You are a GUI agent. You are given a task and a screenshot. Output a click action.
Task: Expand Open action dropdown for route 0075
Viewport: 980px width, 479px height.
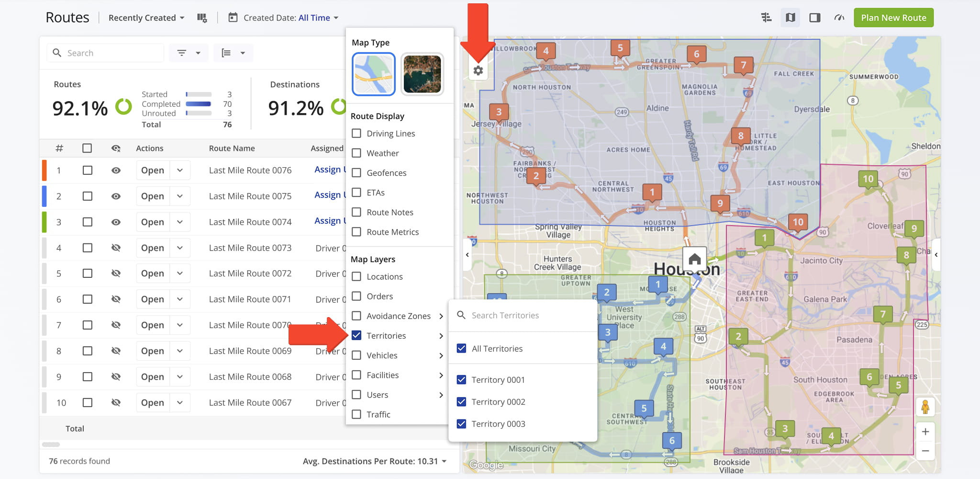click(180, 196)
